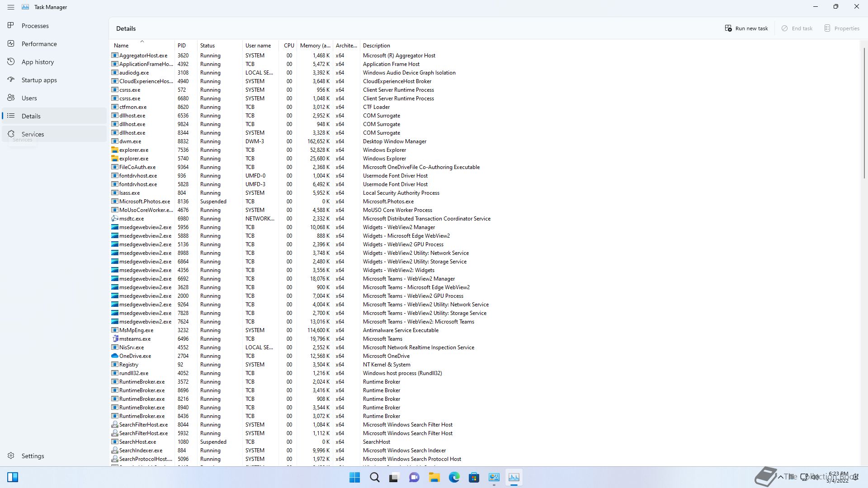Click the msedgewebview2.exe icon with PID 5956
This screenshot has width=868, height=488.
(x=115, y=227)
